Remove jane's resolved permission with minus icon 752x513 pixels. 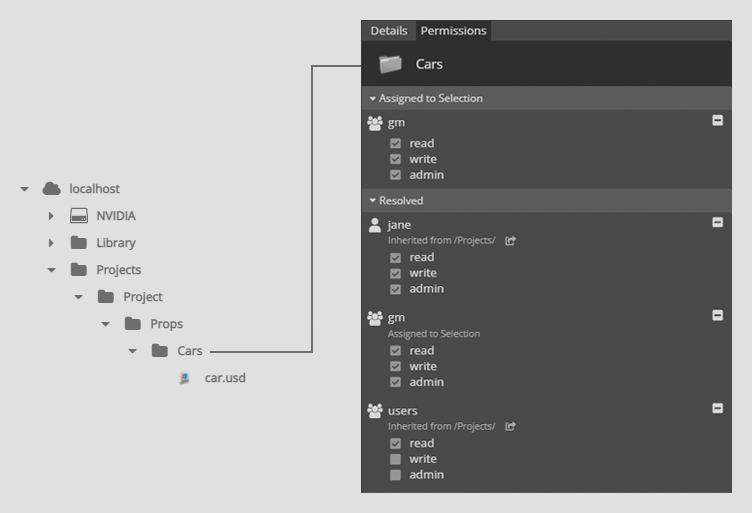pos(717,222)
